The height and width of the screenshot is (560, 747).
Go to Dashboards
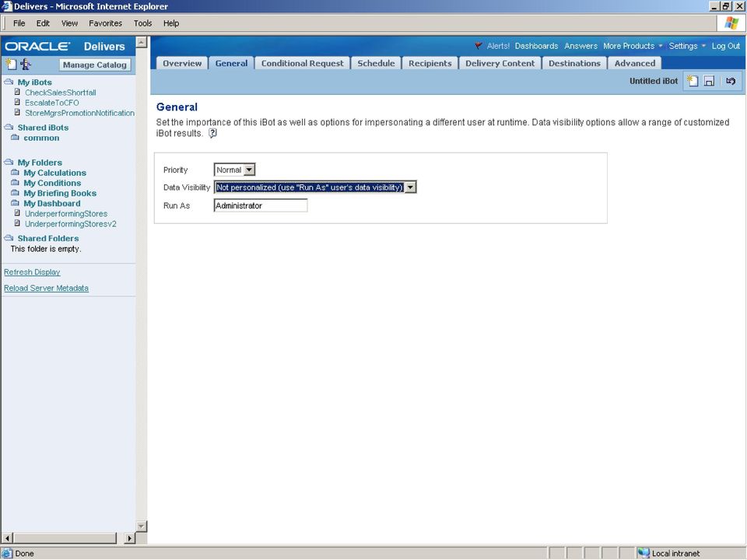(x=536, y=46)
